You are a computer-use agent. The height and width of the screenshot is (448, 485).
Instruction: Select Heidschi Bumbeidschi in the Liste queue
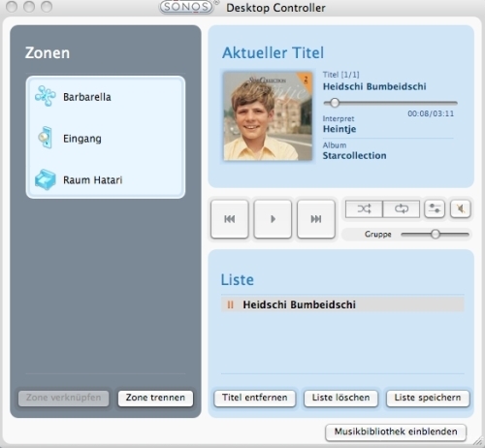(342, 304)
